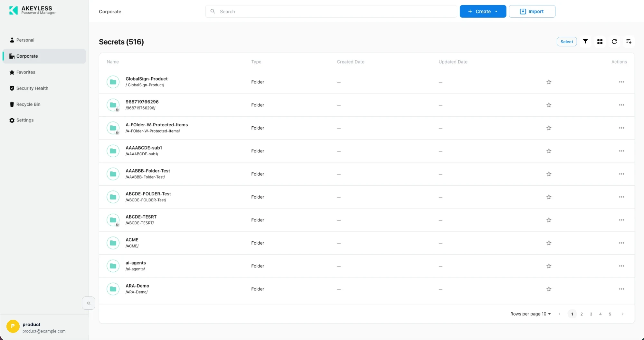Go to page 5
This screenshot has width=644, height=340.
pyautogui.click(x=610, y=314)
